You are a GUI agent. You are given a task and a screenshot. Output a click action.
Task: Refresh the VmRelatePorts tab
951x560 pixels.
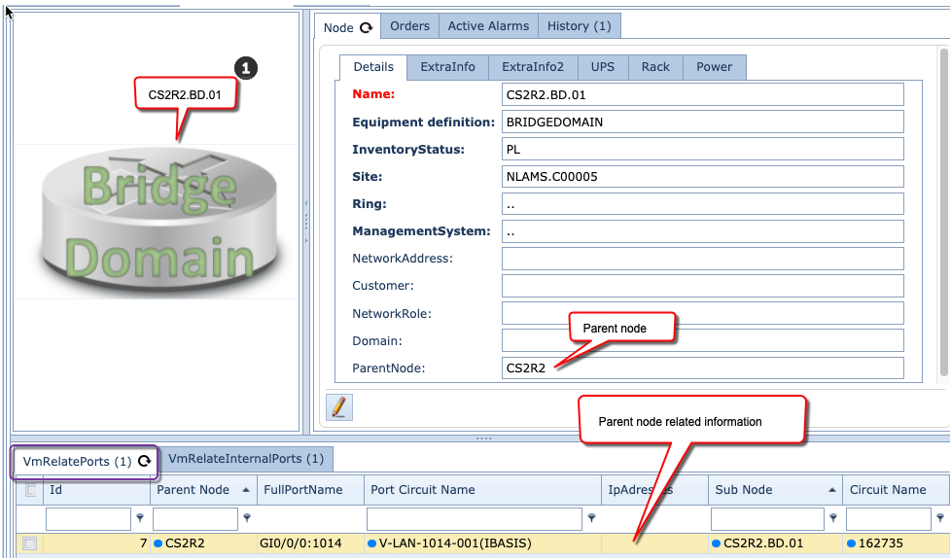pos(145,462)
